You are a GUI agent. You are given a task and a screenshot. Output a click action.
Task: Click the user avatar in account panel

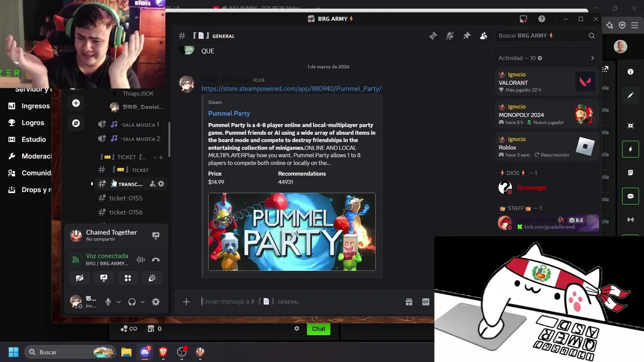pyautogui.click(x=76, y=302)
